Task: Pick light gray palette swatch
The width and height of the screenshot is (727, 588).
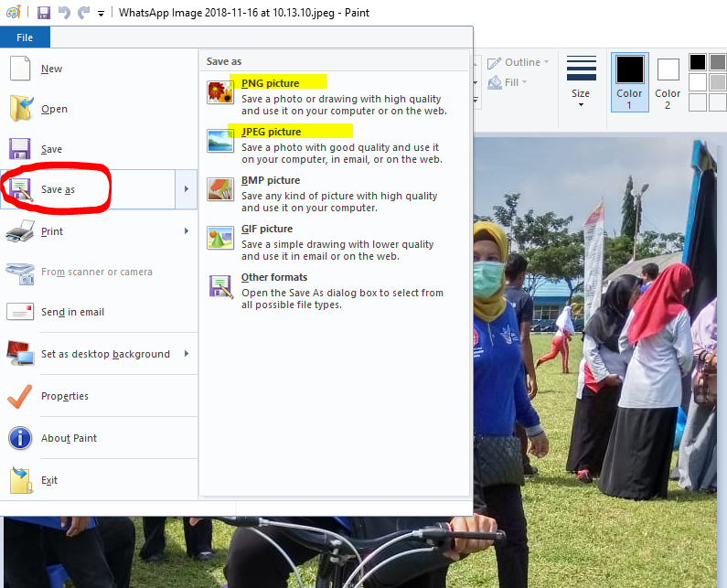Action: click(718, 82)
